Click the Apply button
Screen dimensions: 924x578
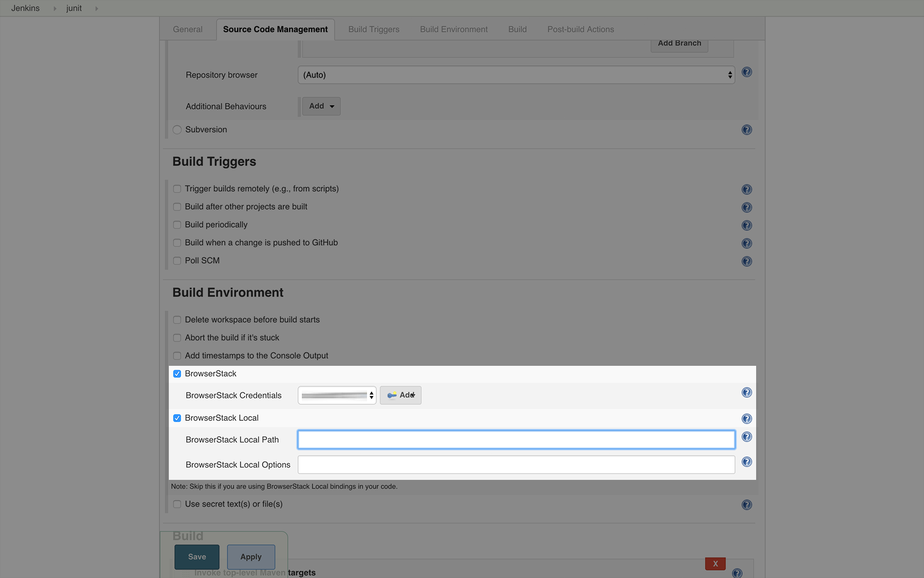click(x=251, y=557)
